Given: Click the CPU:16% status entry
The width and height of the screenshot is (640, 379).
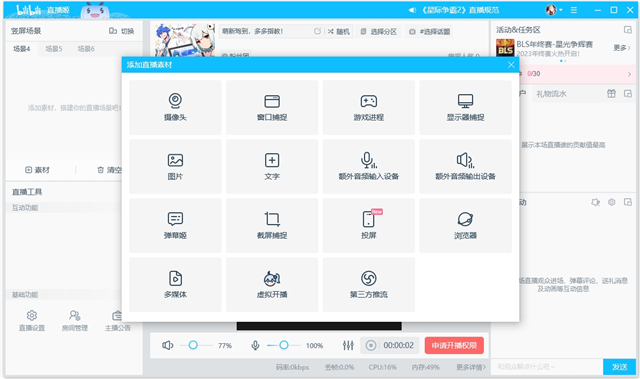Looking at the screenshot, I should 382,367.
